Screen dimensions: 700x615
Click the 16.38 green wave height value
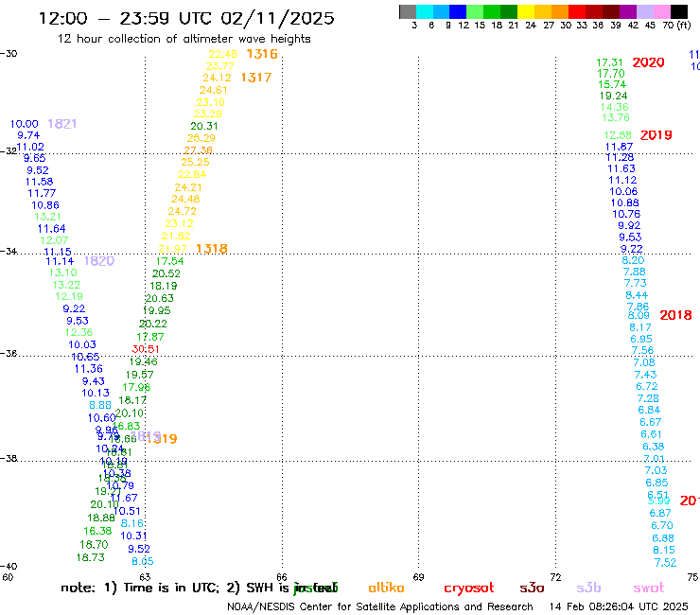(97, 531)
